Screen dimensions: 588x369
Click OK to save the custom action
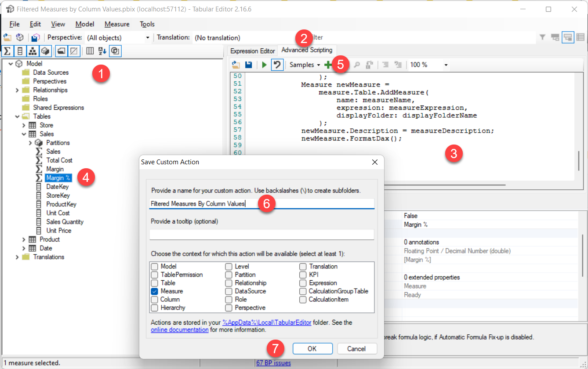[x=312, y=349]
